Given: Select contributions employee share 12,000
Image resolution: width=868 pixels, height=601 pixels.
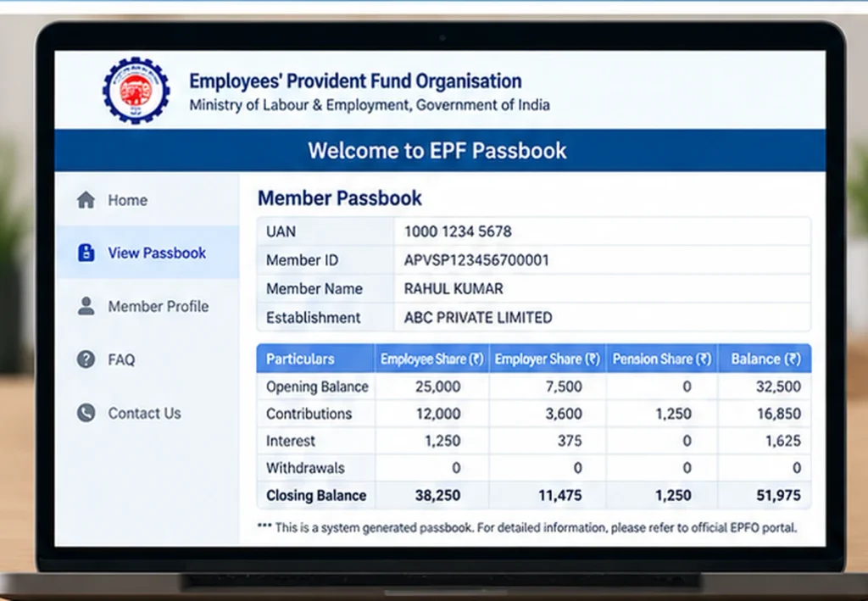Looking at the screenshot, I should coord(438,414).
